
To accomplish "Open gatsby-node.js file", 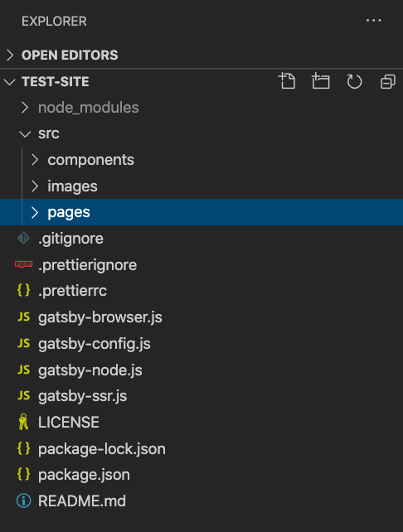I will point(90,370).
